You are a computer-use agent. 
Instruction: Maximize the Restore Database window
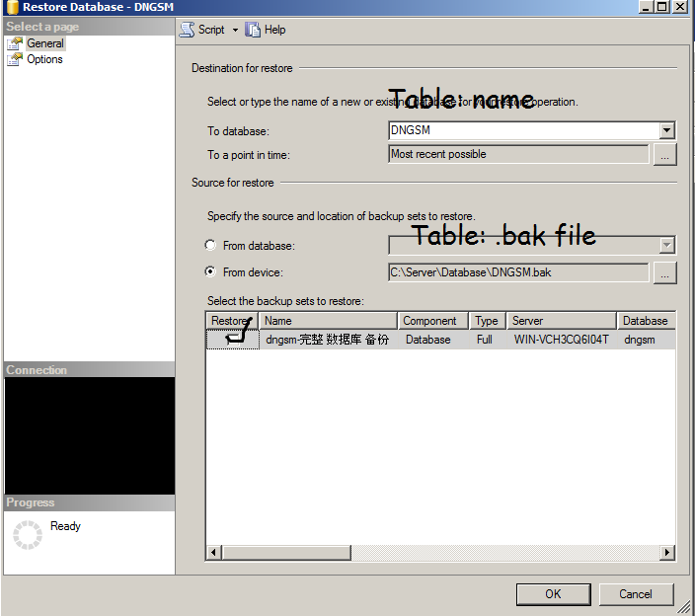click(x=662, y=7)
